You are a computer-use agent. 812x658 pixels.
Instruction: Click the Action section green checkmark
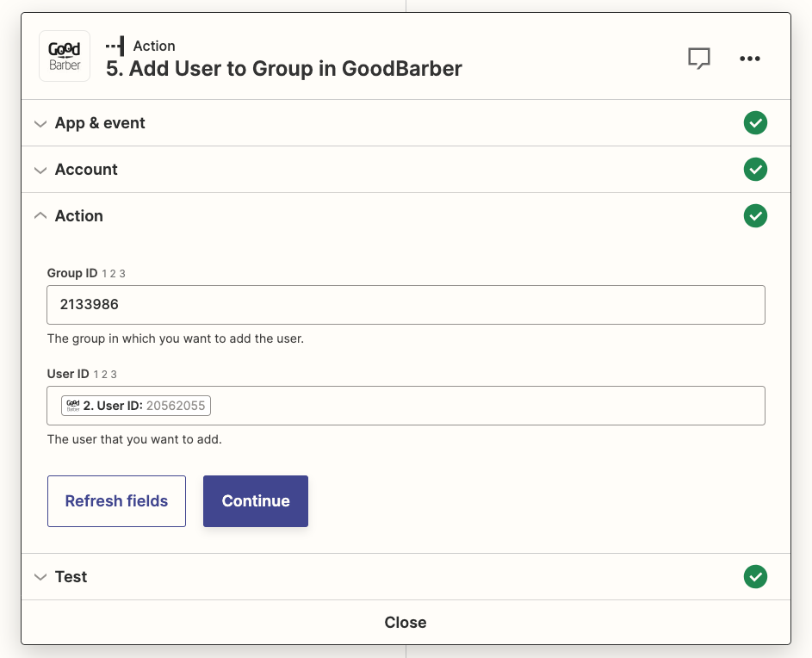point(755,216)
